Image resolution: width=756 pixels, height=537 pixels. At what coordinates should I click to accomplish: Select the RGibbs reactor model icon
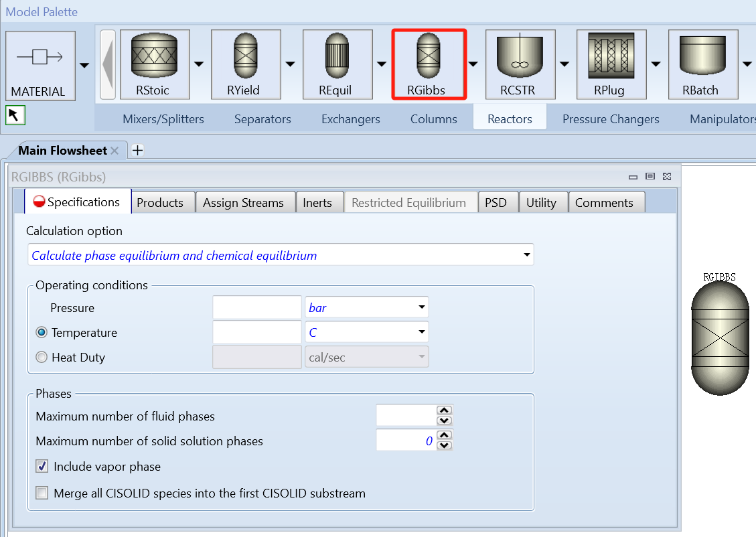pyautogui.click(x=429, y=64)
